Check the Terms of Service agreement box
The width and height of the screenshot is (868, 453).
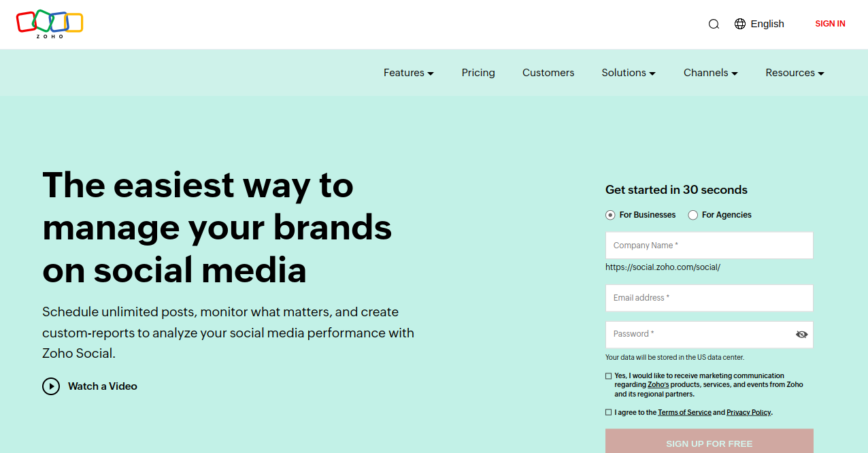tap(608, 412)
